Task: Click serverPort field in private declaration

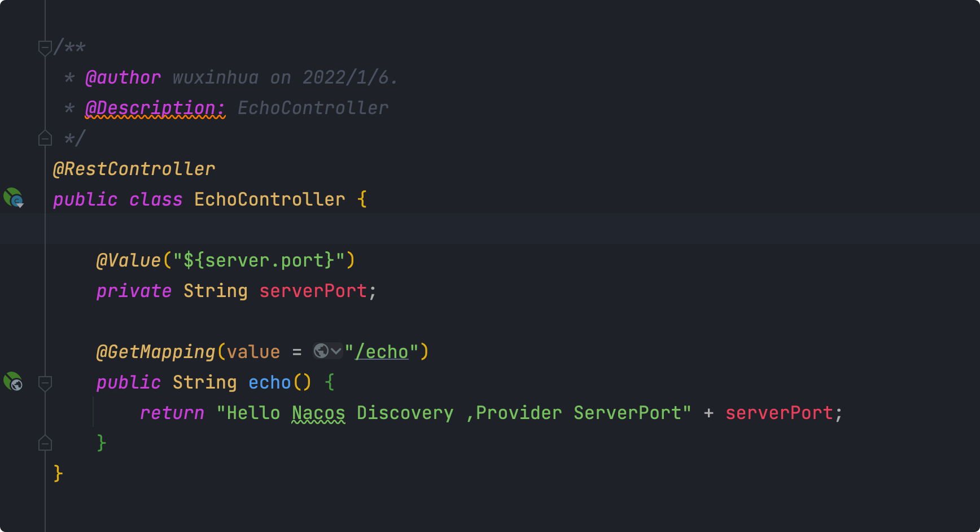Action: pos(313,291)
